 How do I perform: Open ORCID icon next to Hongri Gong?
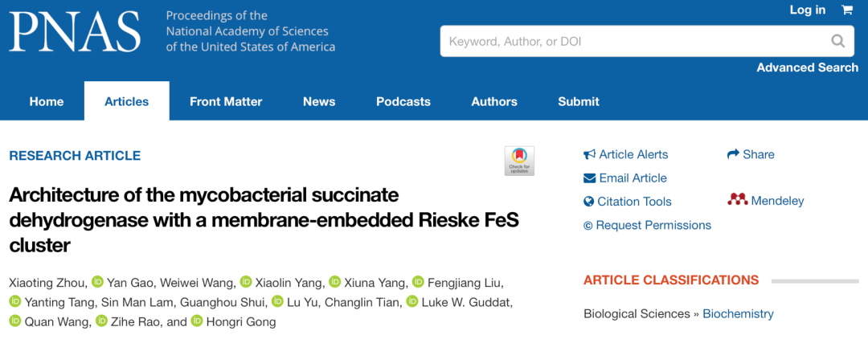[197, 321]
